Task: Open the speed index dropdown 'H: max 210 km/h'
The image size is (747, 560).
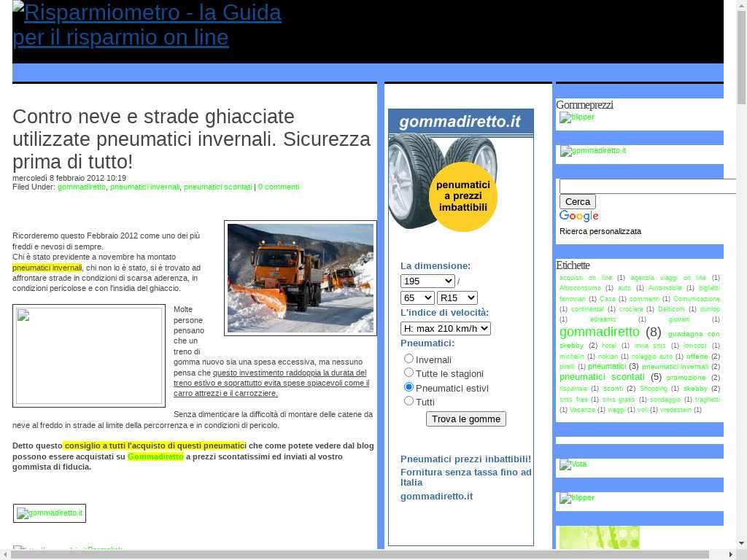Action: tap(445, 328)
